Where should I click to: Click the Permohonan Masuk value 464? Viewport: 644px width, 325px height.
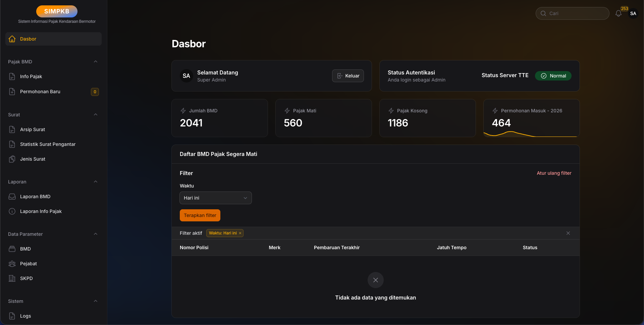pos(501,123)
